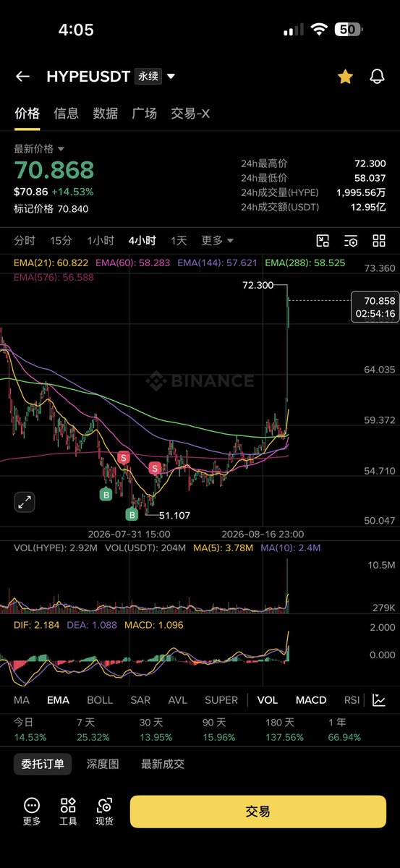
Task: Toggle the SUPER indicator
Action: [x=221, y=700]
